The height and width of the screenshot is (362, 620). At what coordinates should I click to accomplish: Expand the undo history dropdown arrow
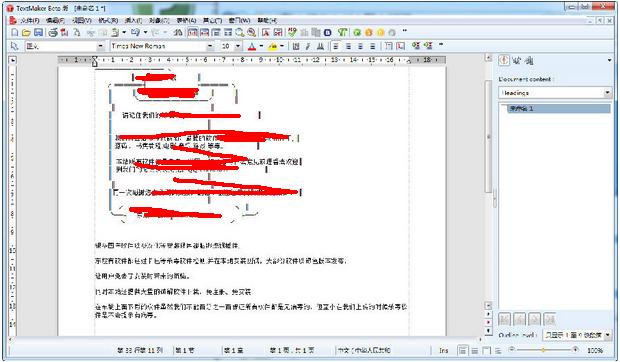(x=146, y=32)
